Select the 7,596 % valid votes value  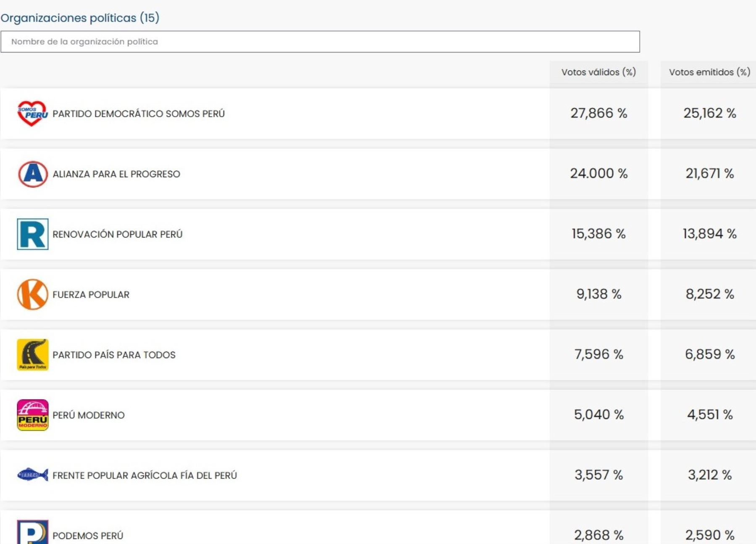(x=598, y=354)
